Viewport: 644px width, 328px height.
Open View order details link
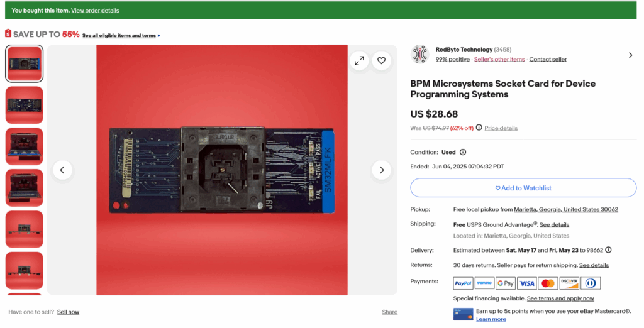(x=95, y=10)
